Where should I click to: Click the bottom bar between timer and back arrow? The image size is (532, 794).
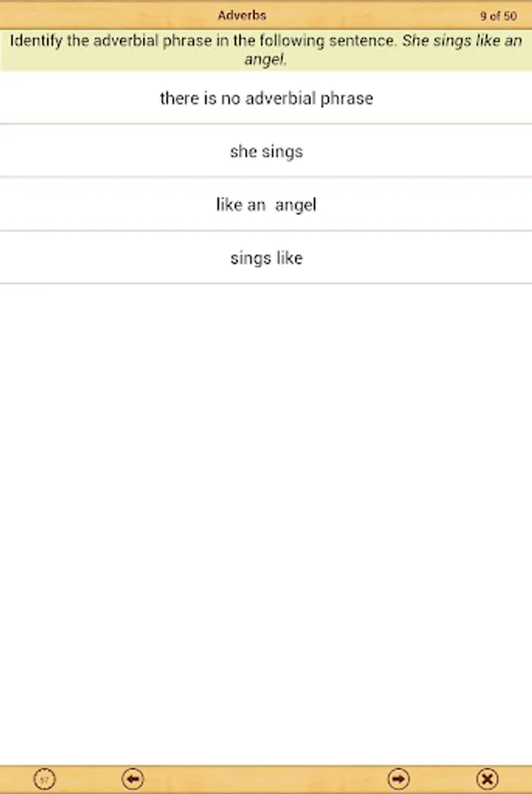(x=88, y=779)
